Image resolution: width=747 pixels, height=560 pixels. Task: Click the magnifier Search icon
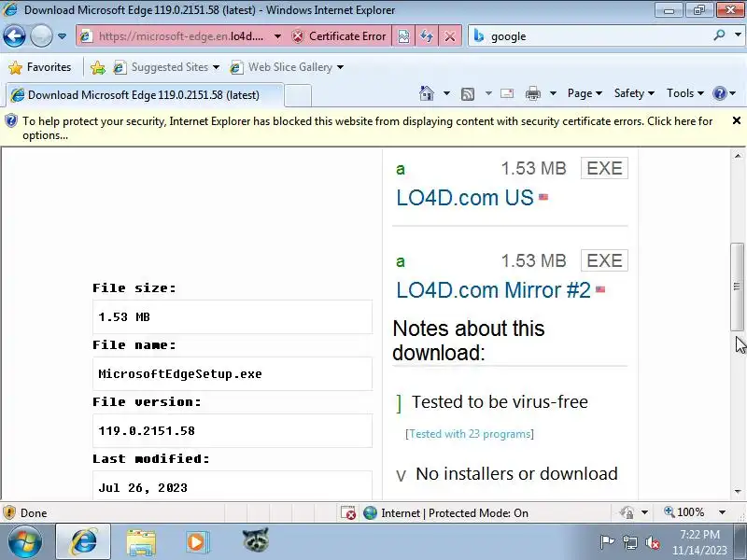tap(719, 35)
